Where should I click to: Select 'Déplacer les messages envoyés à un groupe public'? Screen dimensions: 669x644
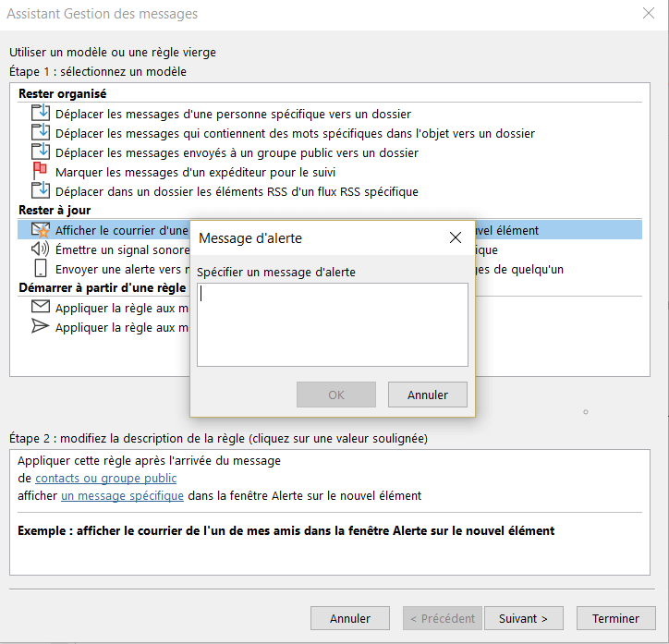point(237,152)
